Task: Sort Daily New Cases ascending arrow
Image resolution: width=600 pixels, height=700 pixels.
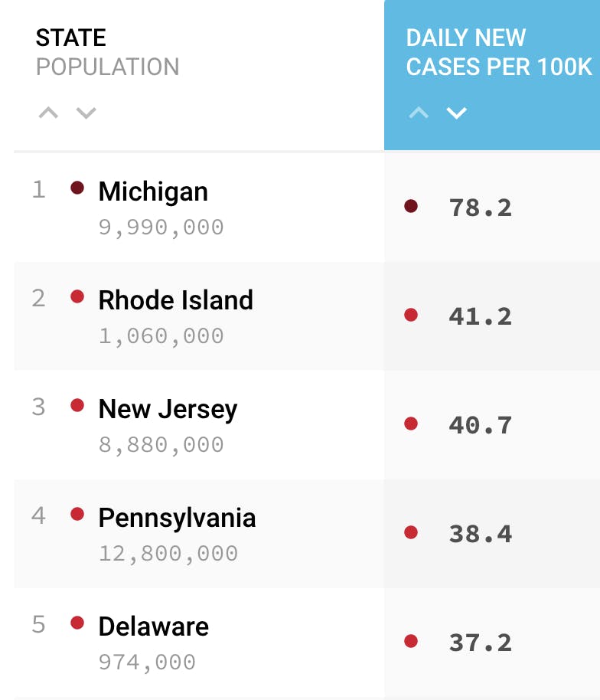Action: (419, 113)
